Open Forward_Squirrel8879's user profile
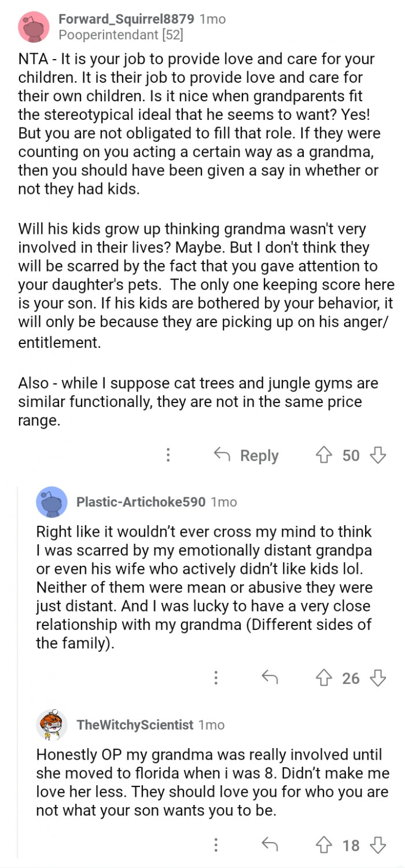The width and height of the screenshot is (405, 868). (x=126, y=19)
